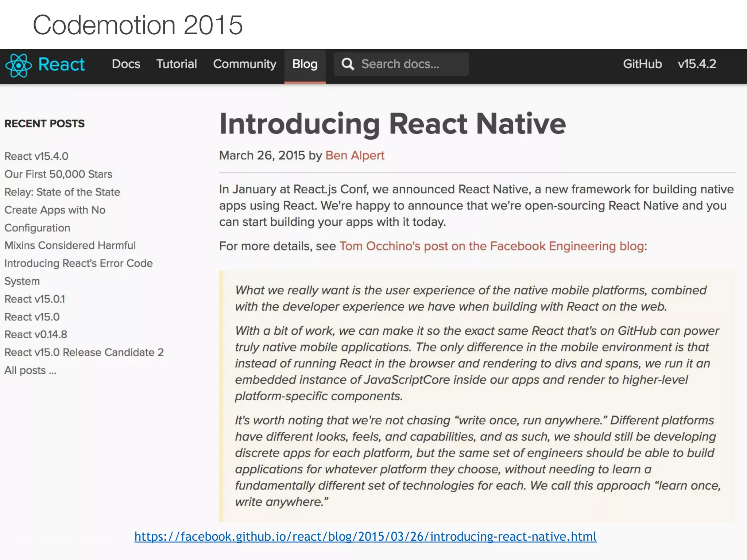The image size is (747, 560).
Task: Focus the Search docs field
Action: (401, 64)
